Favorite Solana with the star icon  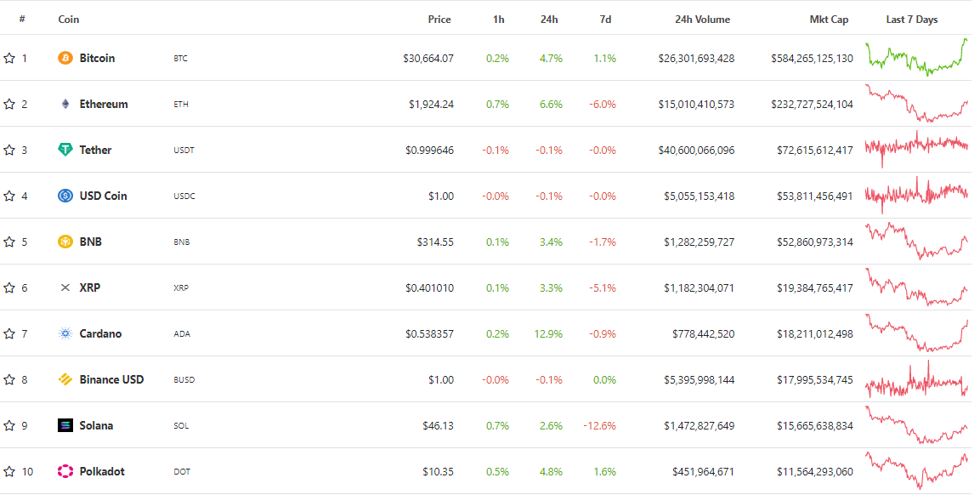pyautogui.click(x=9, y=425)
